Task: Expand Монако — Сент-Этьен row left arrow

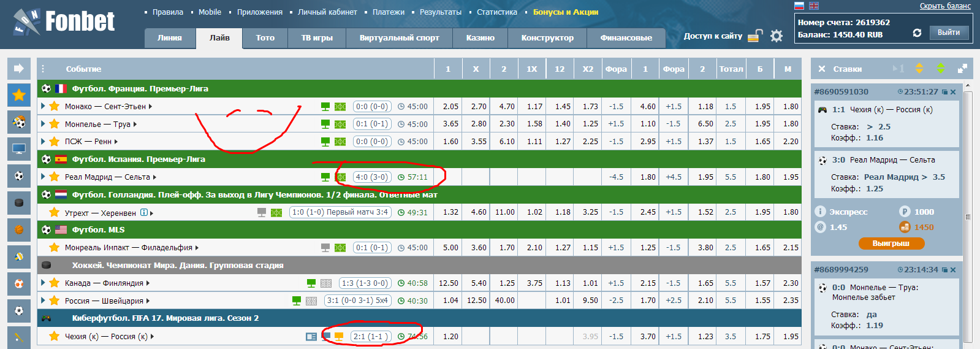Action: pyautogui.click(x=43, y=107)
